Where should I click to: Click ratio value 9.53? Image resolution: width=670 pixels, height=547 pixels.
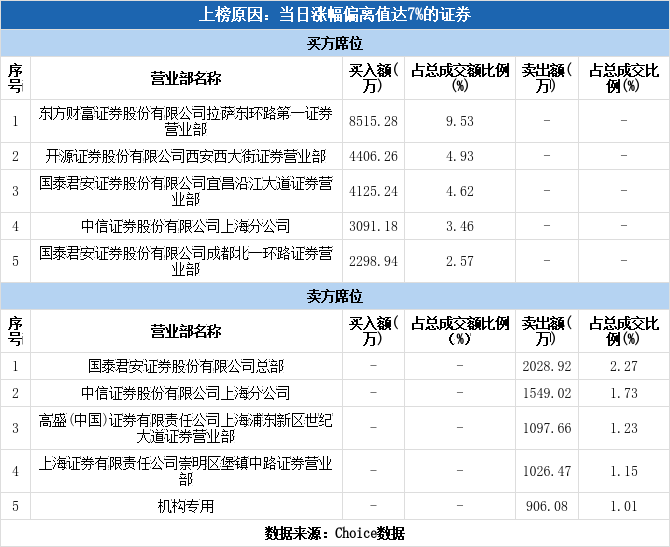pyautogui.click(x=460, y=121)
